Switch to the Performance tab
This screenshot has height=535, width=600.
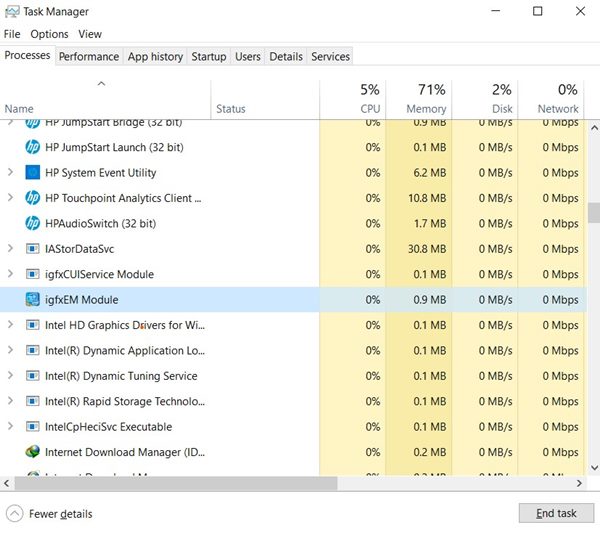(89, 57)
